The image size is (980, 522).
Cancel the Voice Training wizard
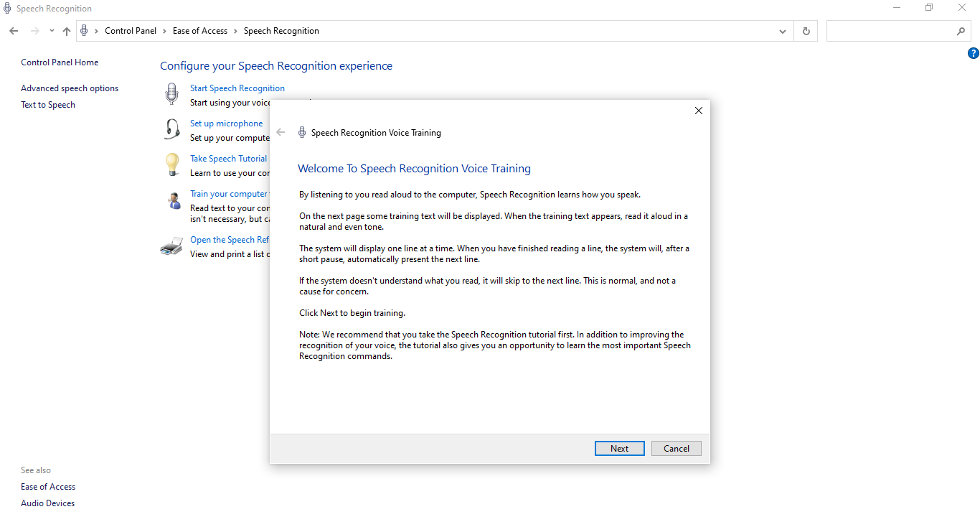pos(676,448)
